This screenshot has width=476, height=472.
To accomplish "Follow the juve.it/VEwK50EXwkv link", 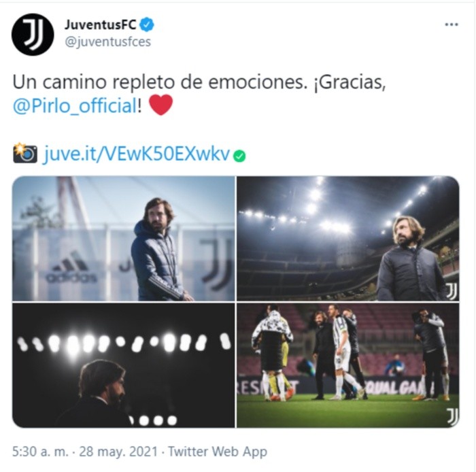I will pos(137,154).
